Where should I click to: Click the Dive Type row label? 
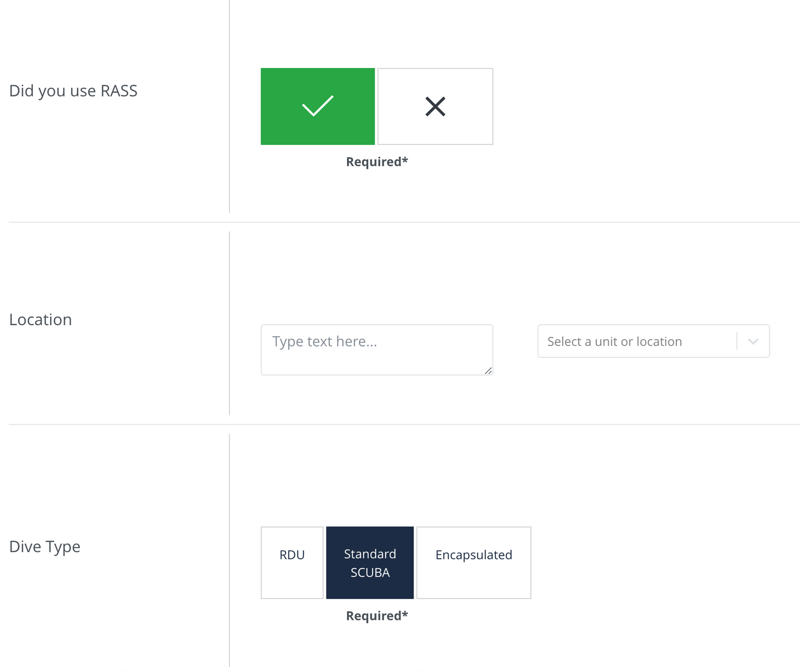coord(44,547)
